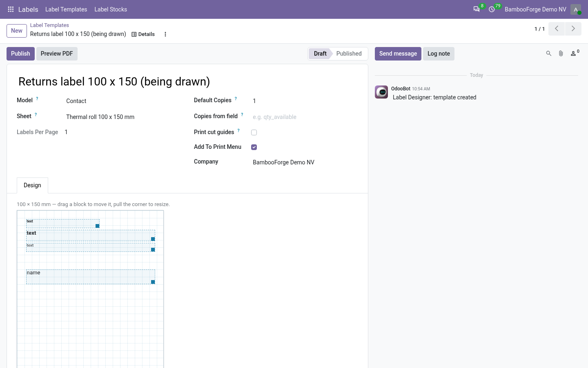Click the attach files paperclip icon

[x=561, y=54]
